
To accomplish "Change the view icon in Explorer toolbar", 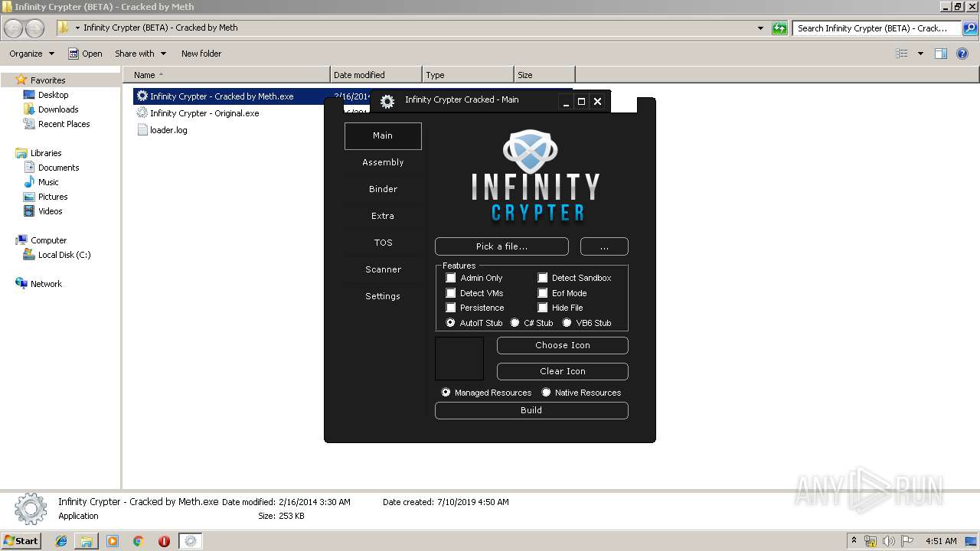I will click(902, 54).
